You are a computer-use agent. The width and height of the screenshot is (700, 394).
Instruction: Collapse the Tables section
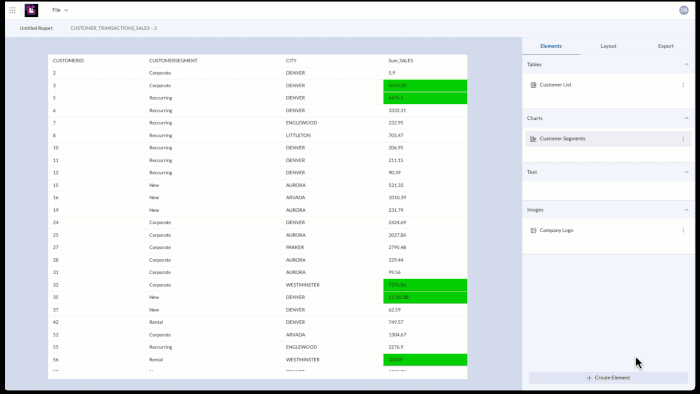(686, 65)
